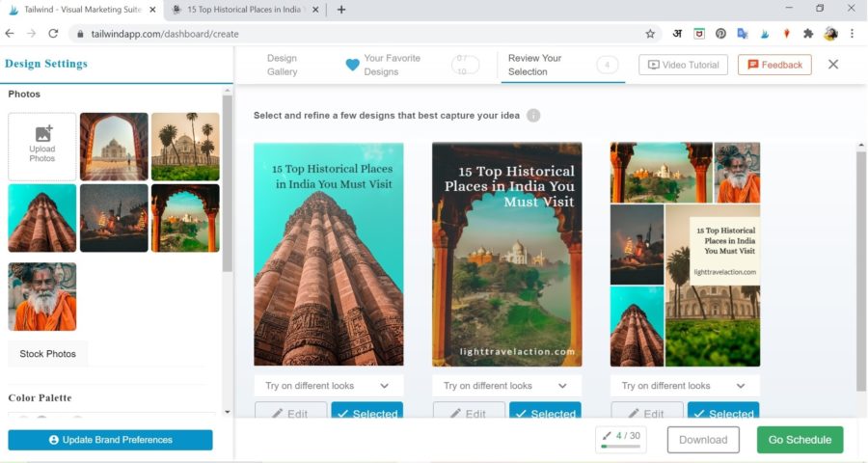
Task: Click the scroll down arrow in settings panel
Action: pyautogui.click(x=227, y=412)
